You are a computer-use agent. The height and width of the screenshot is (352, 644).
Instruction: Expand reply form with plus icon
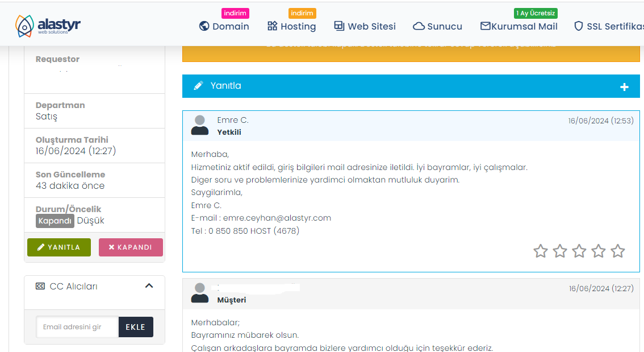[x=624, y=87]
